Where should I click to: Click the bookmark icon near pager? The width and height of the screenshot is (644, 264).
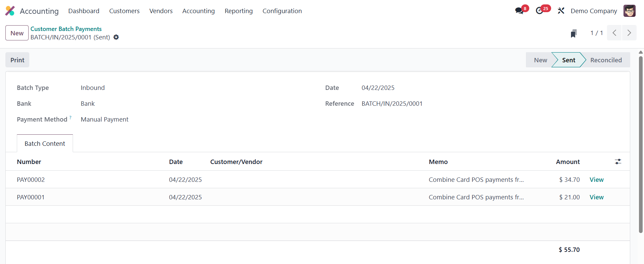coord(574,33)
